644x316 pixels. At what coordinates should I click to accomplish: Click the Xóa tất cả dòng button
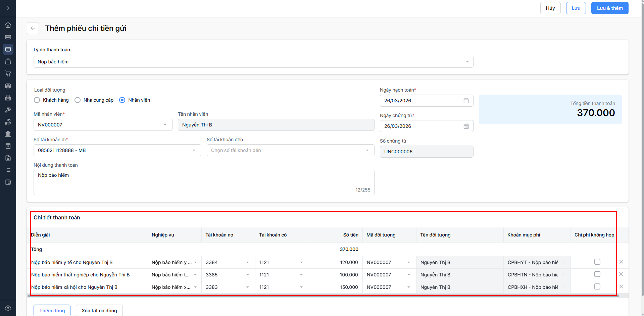point(99,310)
